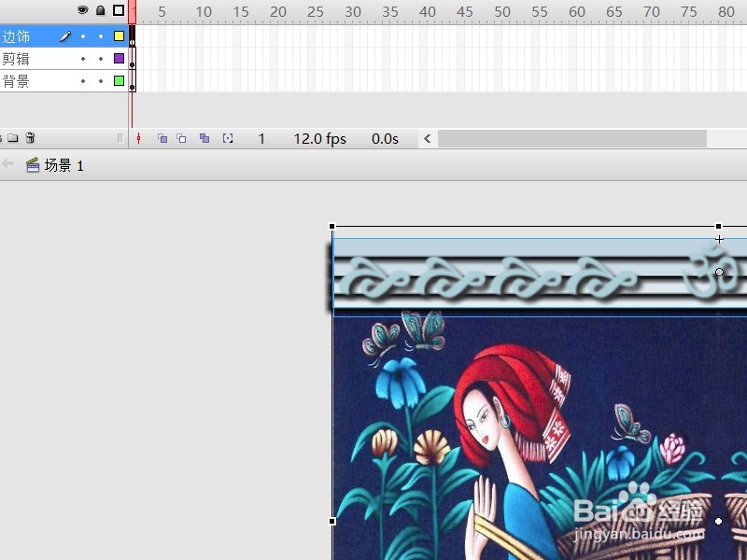Click the 12.0 fps frame rate value
This screenshot has width=747, height=560.
coord(319,138)
